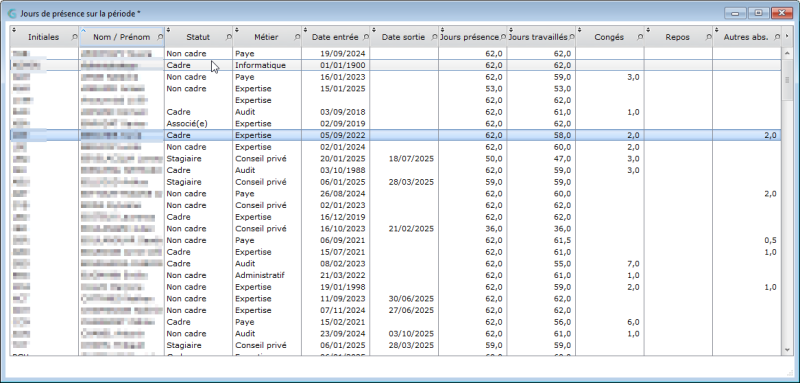This screenshot has width=800, height=383.
Task: Click the entry date '19/09/2024'
Action: click(344, 54)
